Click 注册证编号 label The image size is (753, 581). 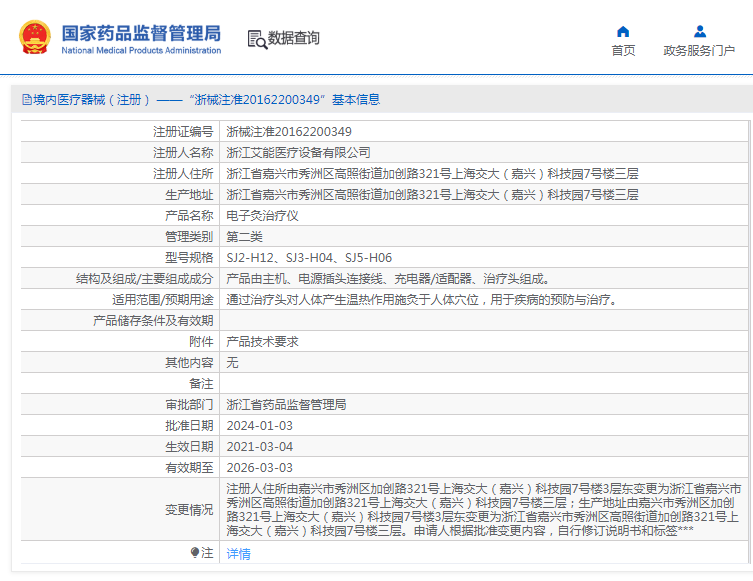pos(183,132)
